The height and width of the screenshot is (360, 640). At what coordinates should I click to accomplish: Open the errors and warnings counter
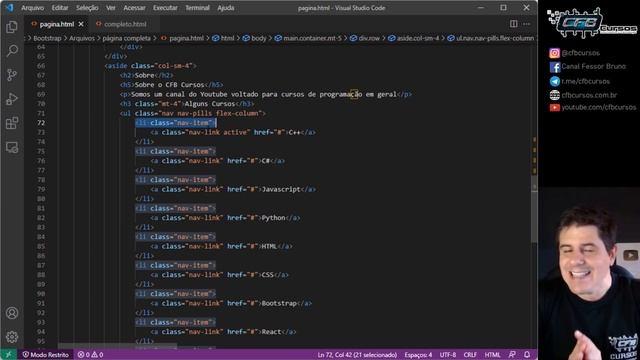click(x=90, y=355)
